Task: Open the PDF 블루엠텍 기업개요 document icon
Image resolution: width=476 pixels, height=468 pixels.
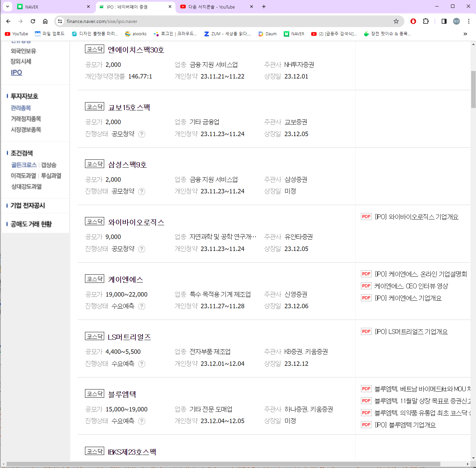Action: pyautogui.click(x=366, y=424)
